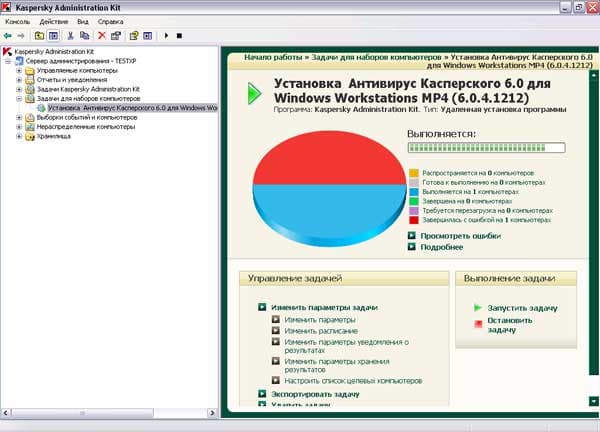Expand the Нераспределенные компьютеры node
The height and width of the screenshot is (432, 600).
click(19, 127)
